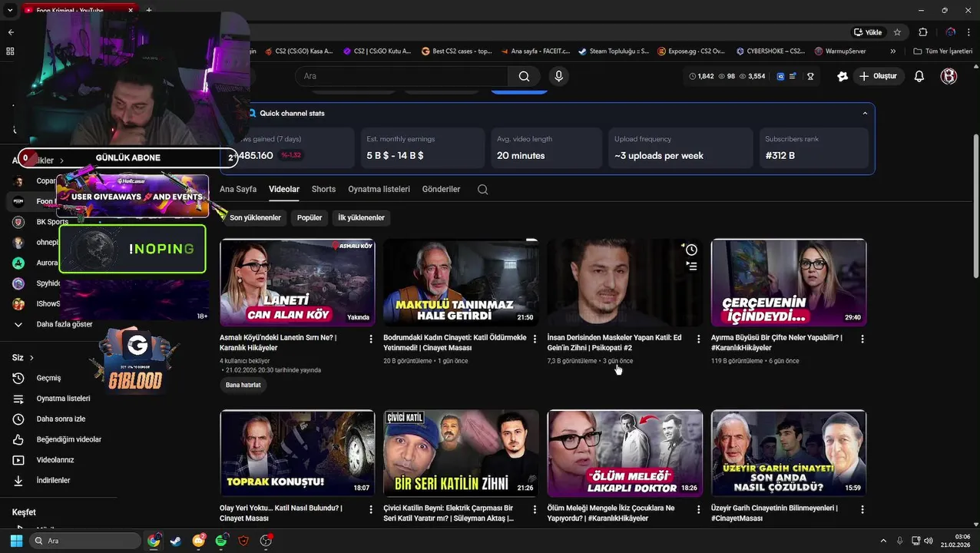Click the YouTube search magnifier button
980x553 pixels.
point(524,76)
